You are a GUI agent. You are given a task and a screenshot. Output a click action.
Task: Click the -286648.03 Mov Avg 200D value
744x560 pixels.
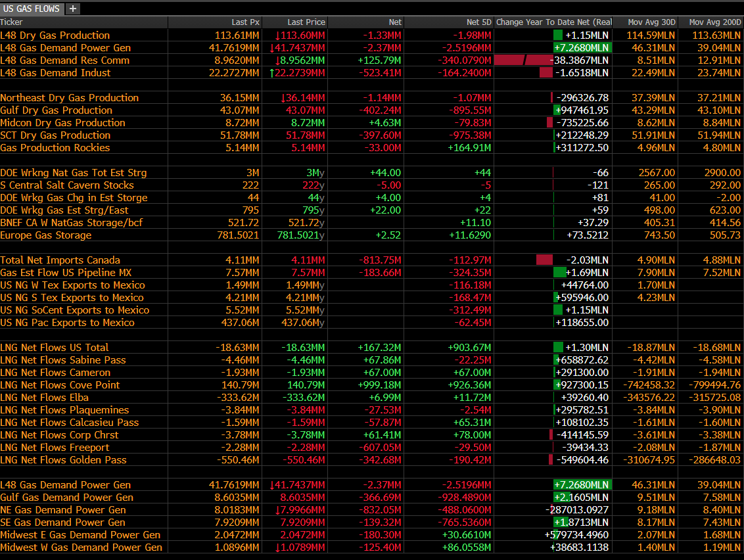(714, 460)
